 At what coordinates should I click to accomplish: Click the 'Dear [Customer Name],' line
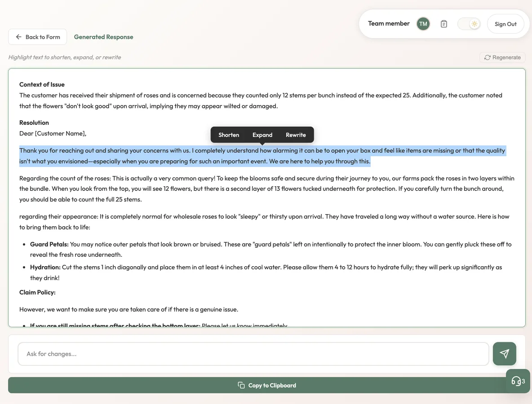pos(53,133)
